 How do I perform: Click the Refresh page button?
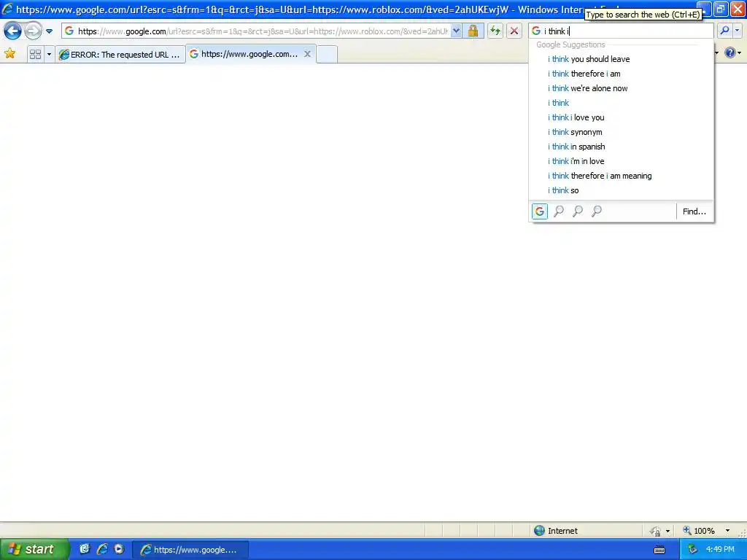pos(495,31)
